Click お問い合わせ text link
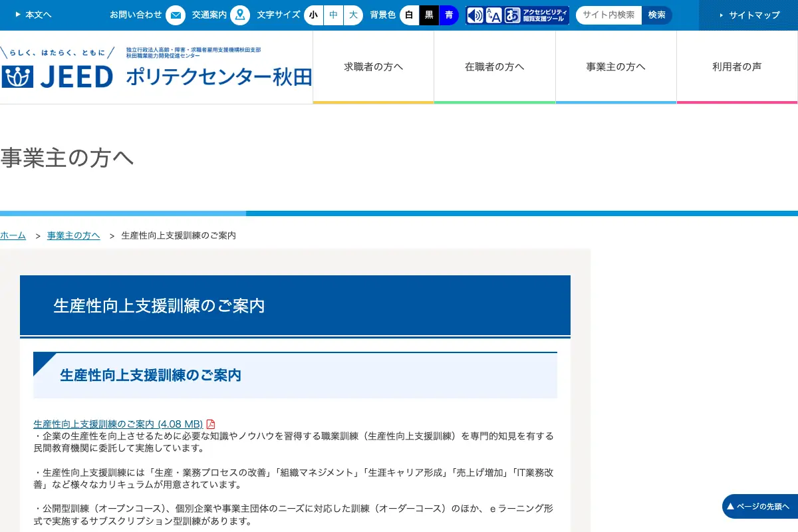Viewport: 798px width, 532px height. tap(136, 15)
